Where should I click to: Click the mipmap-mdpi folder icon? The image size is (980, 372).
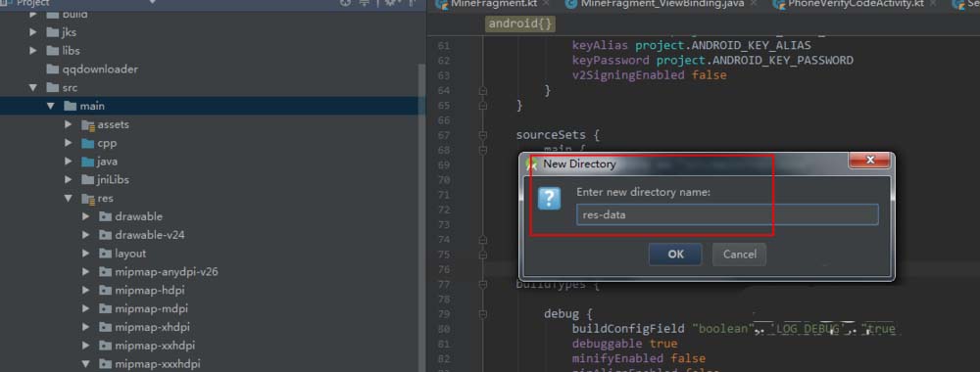point(105,309)
